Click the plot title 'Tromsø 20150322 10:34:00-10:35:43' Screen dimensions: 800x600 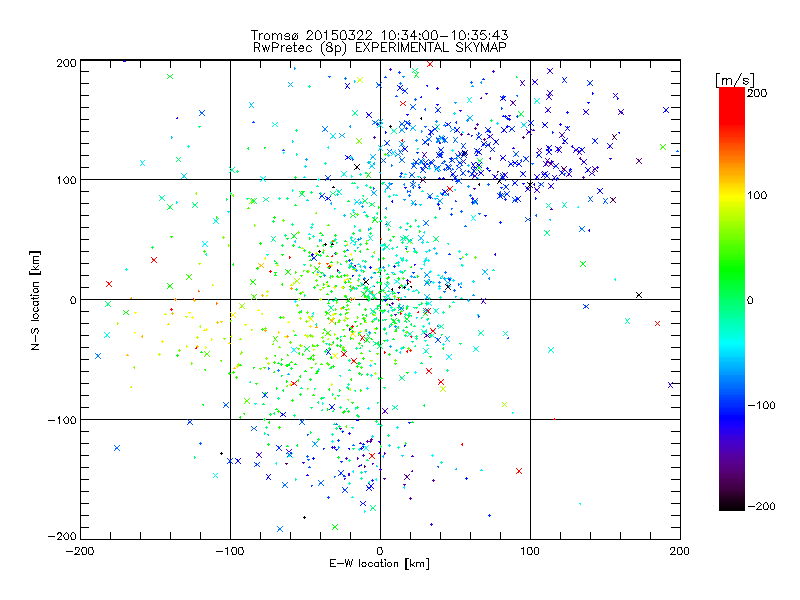[379, 35]
